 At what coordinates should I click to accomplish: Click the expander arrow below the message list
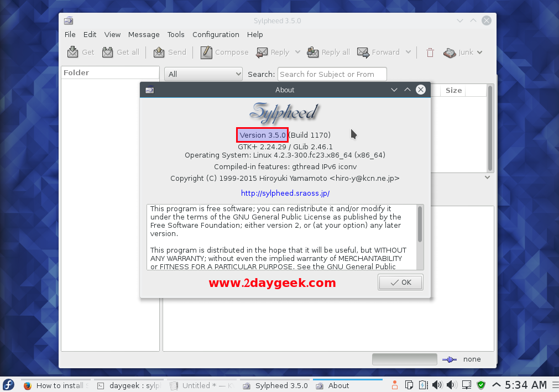pos(487,177)
